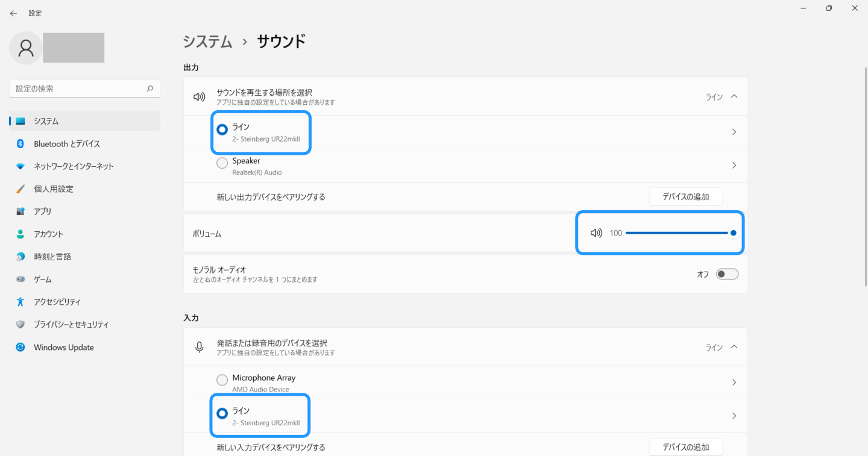Choose Microphone Array for input
868x456 pixels.
[x=222, y=379]
